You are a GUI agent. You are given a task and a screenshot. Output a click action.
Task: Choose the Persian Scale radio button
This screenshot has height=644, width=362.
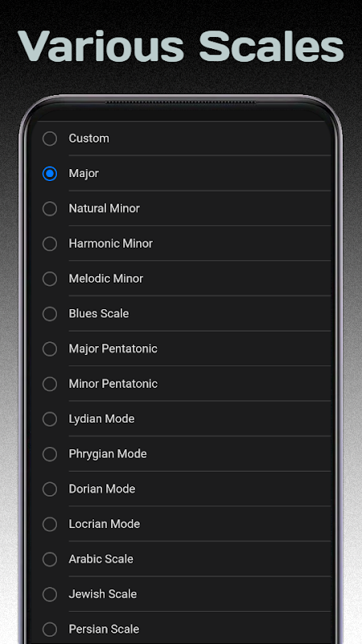(x=50, y=630)
